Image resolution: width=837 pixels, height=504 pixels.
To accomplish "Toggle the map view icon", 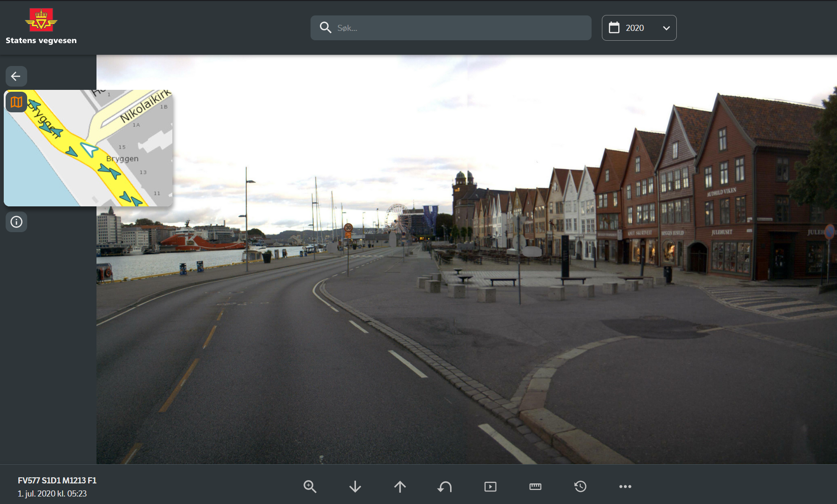I will pos(16,102).
